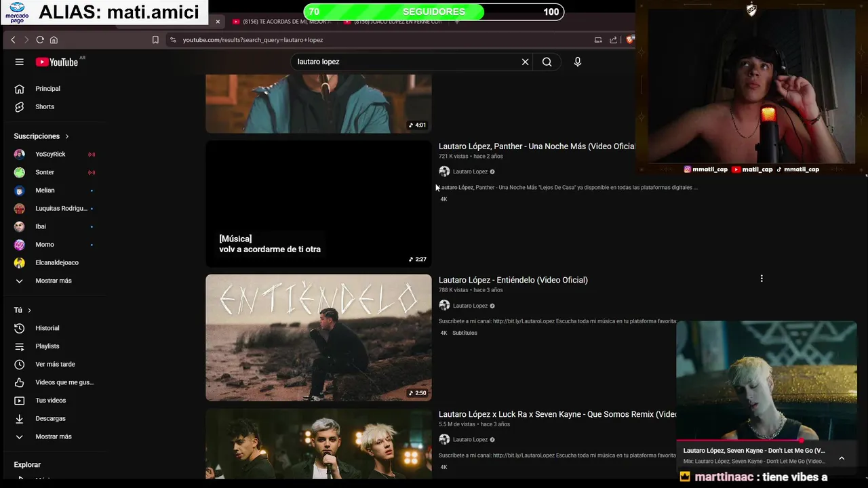Click the site settings icon in address bar

173,40
